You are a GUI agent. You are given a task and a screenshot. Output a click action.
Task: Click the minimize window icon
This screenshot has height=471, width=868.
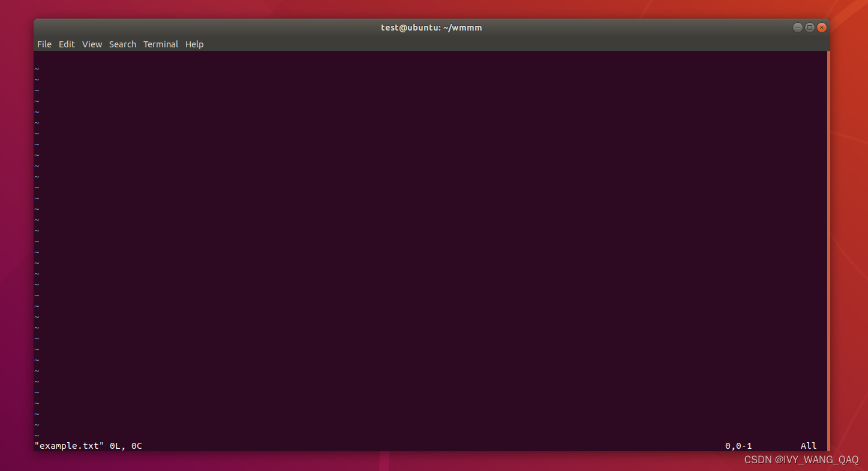pos(797,27)
